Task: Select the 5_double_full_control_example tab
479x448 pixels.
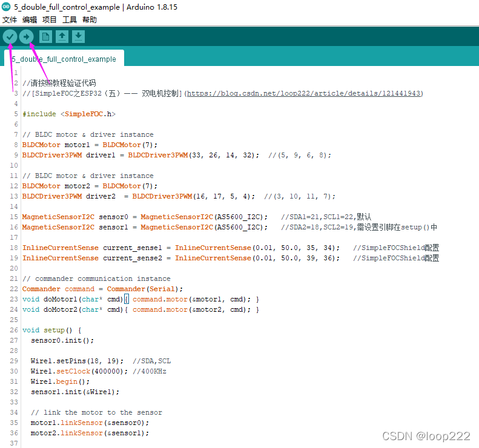Action: (64, 59)
